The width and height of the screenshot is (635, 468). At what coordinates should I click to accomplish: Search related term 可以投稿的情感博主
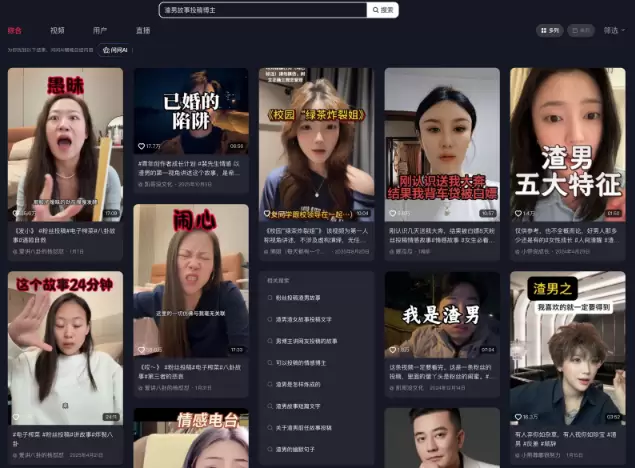point(301,363)
